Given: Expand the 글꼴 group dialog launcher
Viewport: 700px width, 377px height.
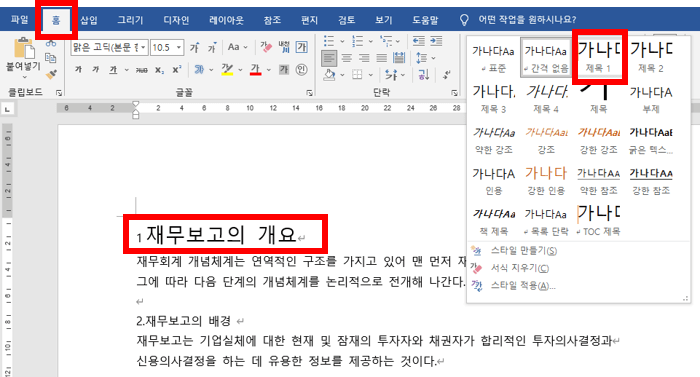Looking at the screenshot, I should [309, 93].
